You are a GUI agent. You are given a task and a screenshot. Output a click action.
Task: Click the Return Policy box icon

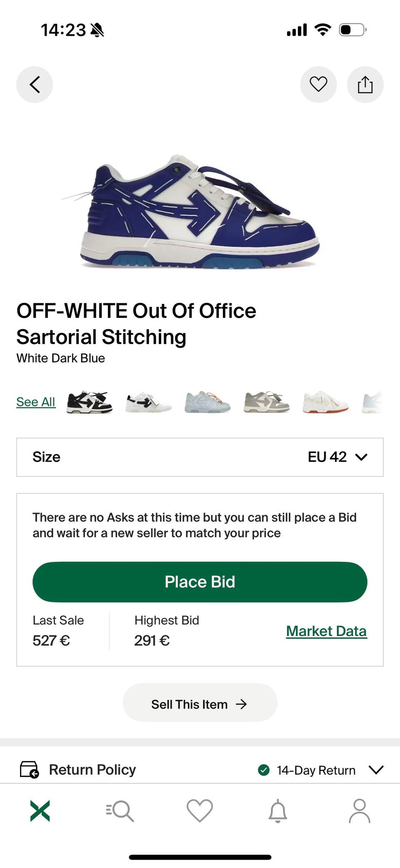click(x=29, y=770)
